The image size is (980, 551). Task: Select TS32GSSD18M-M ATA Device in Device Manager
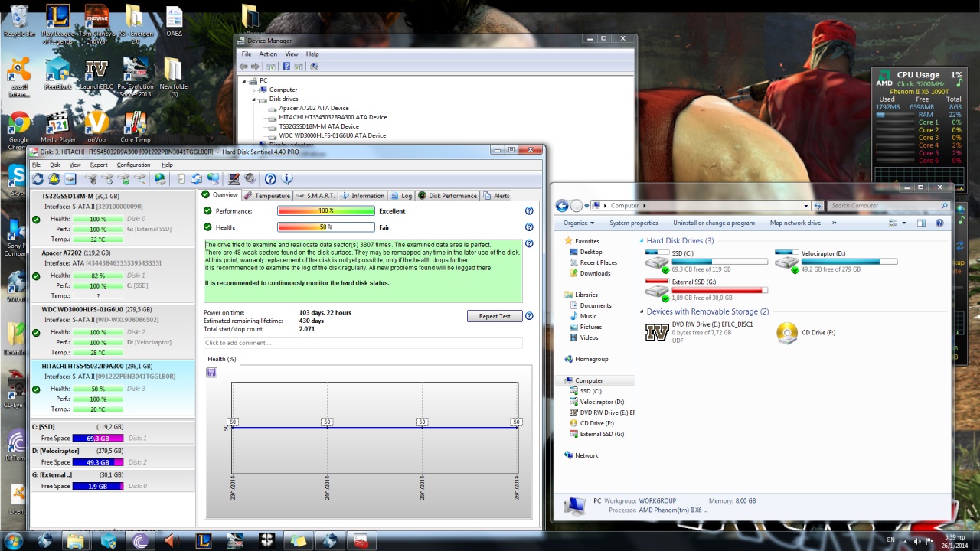(x=318, y=126)
